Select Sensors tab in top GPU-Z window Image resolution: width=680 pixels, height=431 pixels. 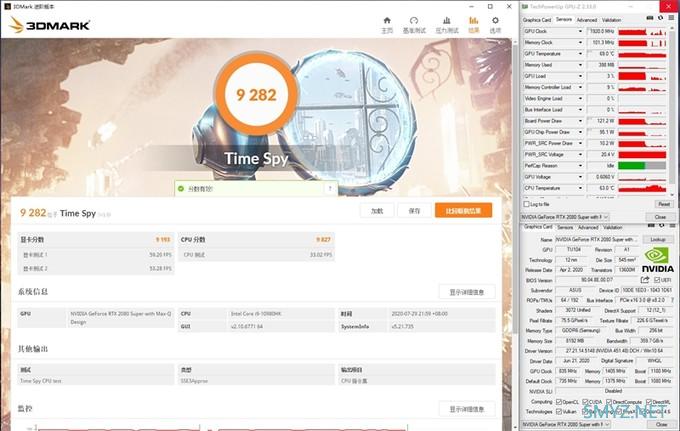click(564, 20)
